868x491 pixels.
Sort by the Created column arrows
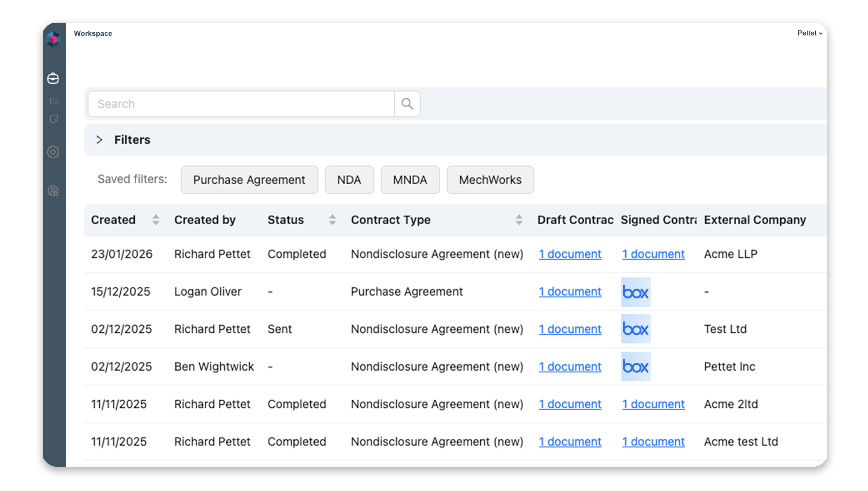coord(156,220)
